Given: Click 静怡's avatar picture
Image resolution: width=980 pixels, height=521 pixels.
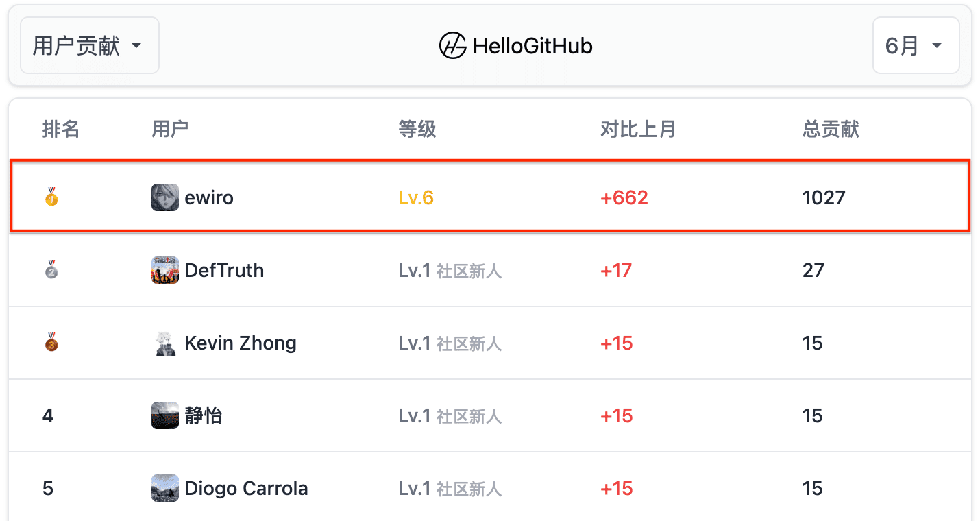Looking at the screenshot, I should click(165, 415).
